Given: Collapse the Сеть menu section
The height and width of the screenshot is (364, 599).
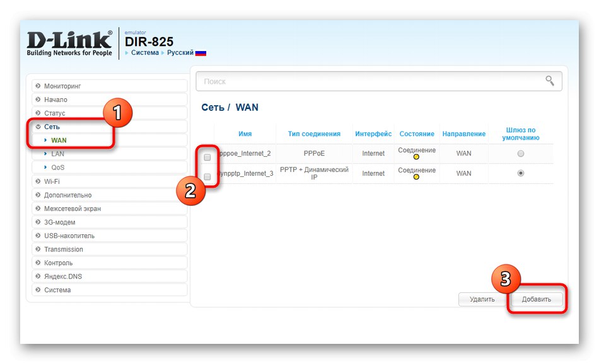Looking at the screenshot, I should coord(110,127).
